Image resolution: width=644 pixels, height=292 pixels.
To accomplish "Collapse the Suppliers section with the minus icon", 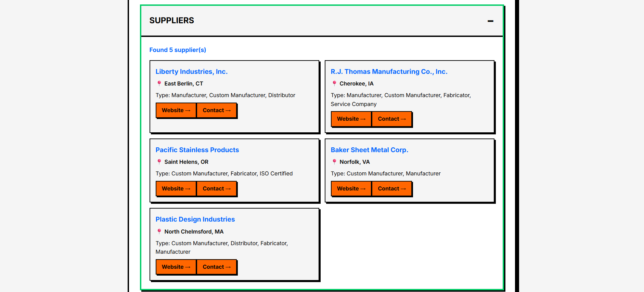I will pos(490,21).
